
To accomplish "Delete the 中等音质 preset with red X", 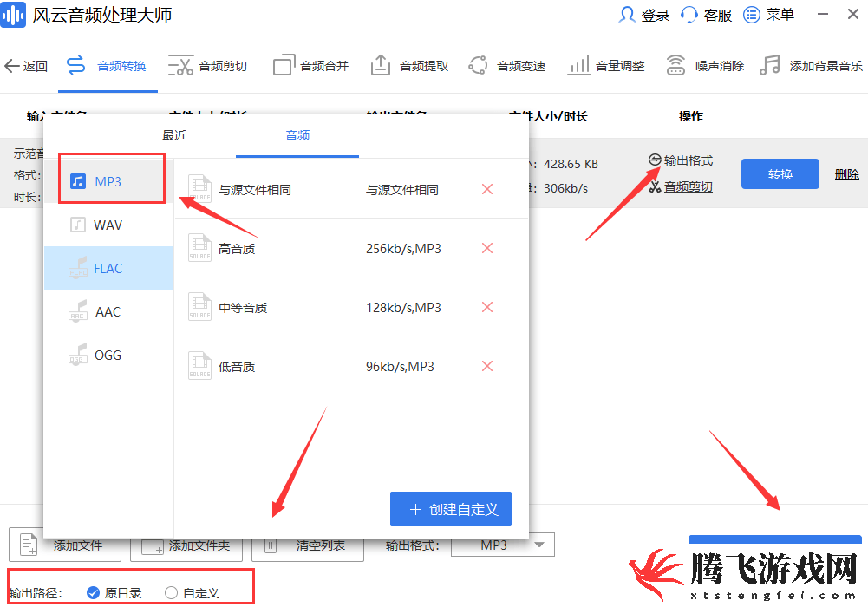I will coord(487,307).
